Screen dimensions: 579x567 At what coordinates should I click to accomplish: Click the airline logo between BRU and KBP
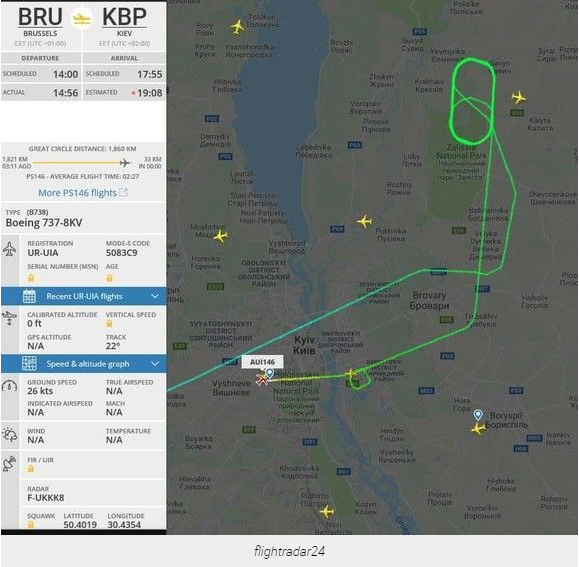coord(82,18)
